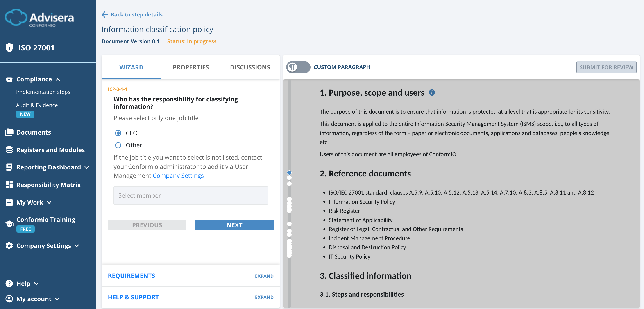Switch to the Properties tab
Screen dimensions: 644x309
[x=190, y=67]
